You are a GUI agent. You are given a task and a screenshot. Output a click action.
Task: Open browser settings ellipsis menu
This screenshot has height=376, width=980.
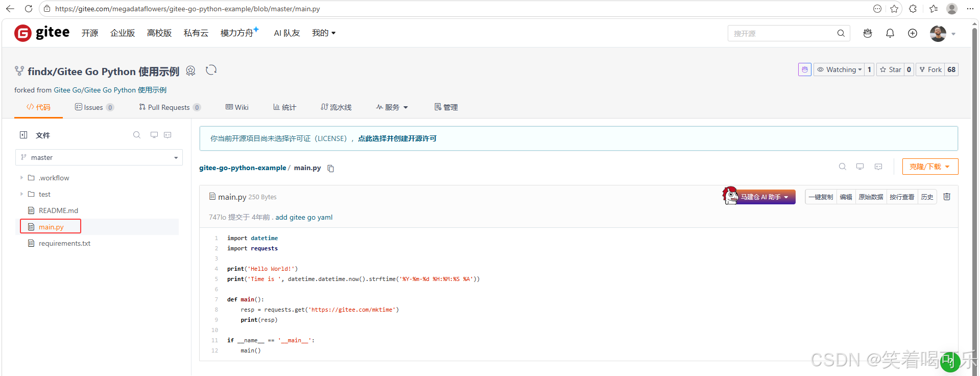coord(970,9)
